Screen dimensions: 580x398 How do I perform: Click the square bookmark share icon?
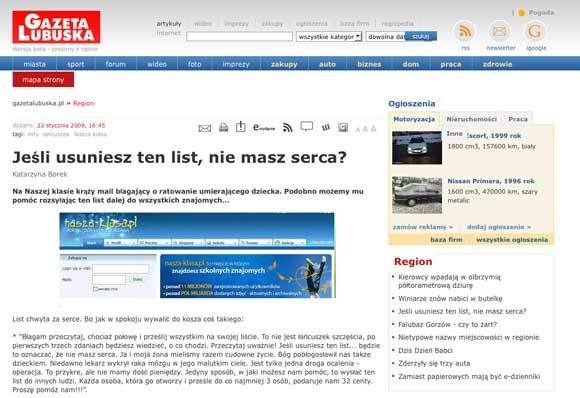[x=343, y=128]
